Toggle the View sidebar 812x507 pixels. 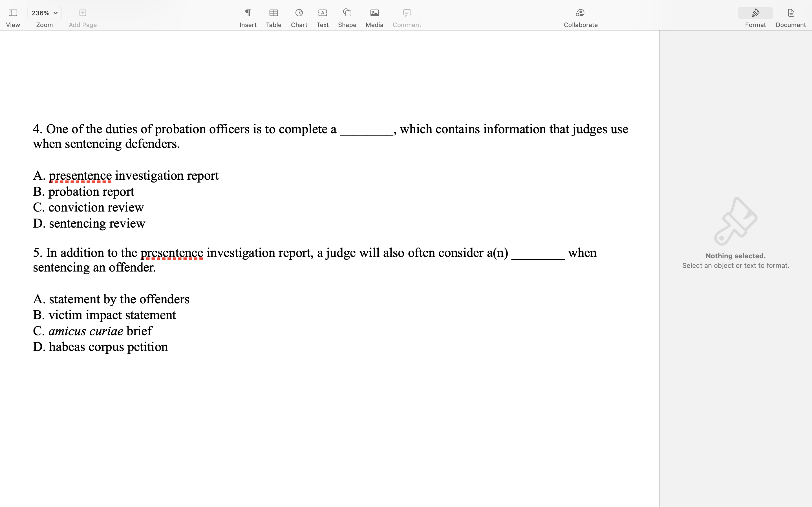(13, 13)
